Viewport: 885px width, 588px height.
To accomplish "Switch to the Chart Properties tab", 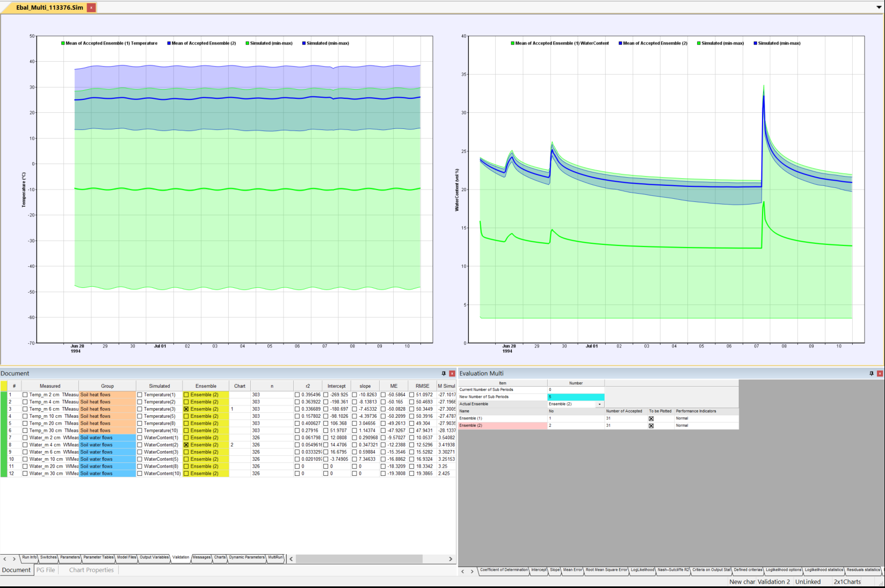I will 91,570.
